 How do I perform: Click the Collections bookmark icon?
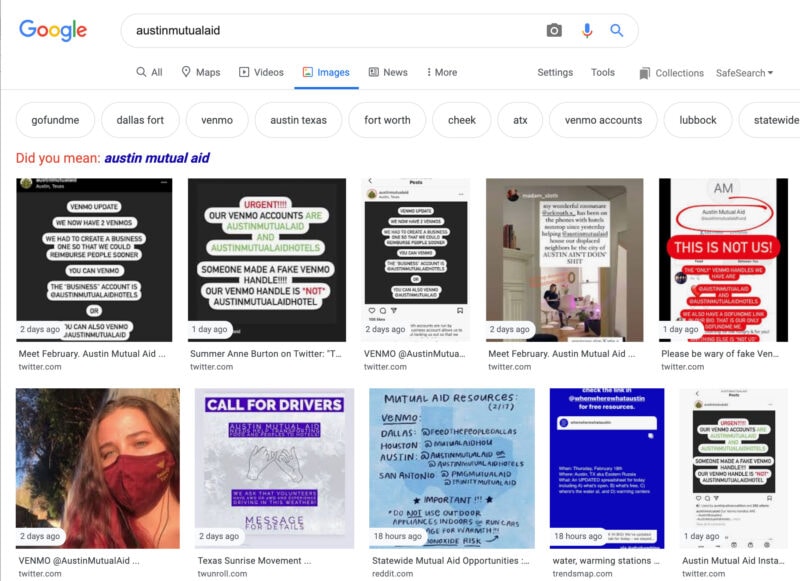[x=645, y=73]
